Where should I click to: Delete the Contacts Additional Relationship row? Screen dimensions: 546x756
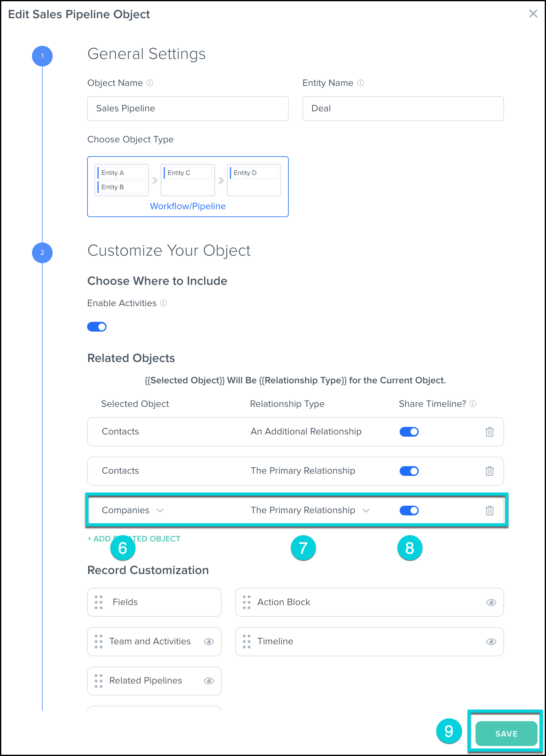[x=489, y=432]
